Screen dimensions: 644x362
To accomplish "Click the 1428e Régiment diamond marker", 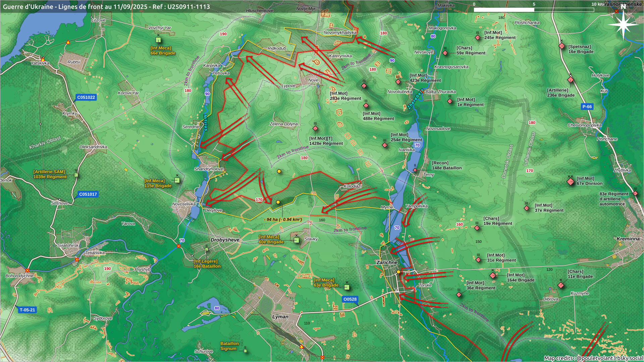I will tap(315, 129).
